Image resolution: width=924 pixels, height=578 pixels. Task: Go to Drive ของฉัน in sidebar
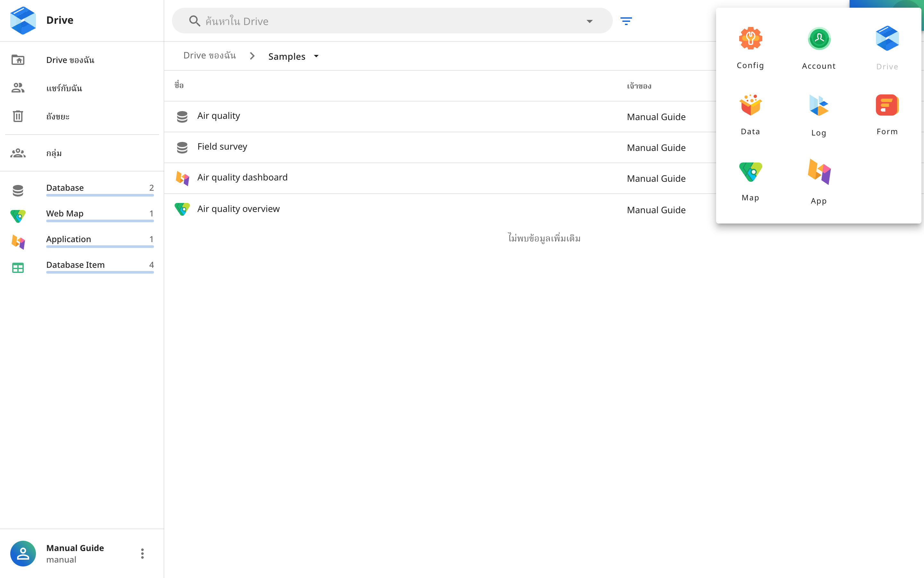(82, 60)
